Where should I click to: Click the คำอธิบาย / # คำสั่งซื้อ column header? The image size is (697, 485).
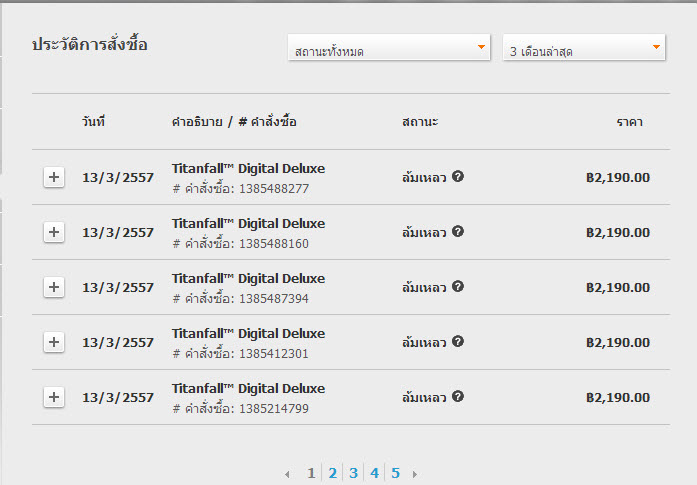(x=234, y=122)
